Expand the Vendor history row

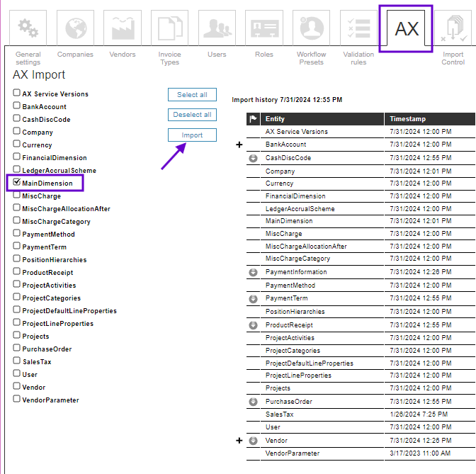tap(239, 441)
